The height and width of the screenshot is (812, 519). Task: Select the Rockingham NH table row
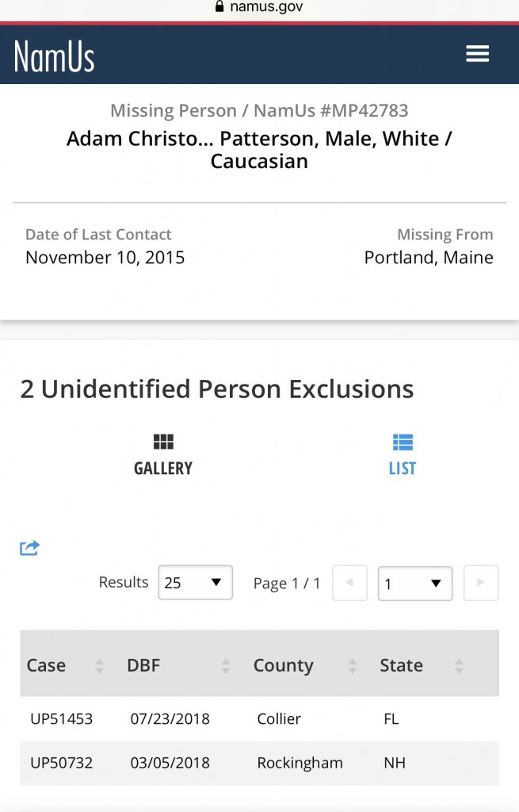click(300, 763)
